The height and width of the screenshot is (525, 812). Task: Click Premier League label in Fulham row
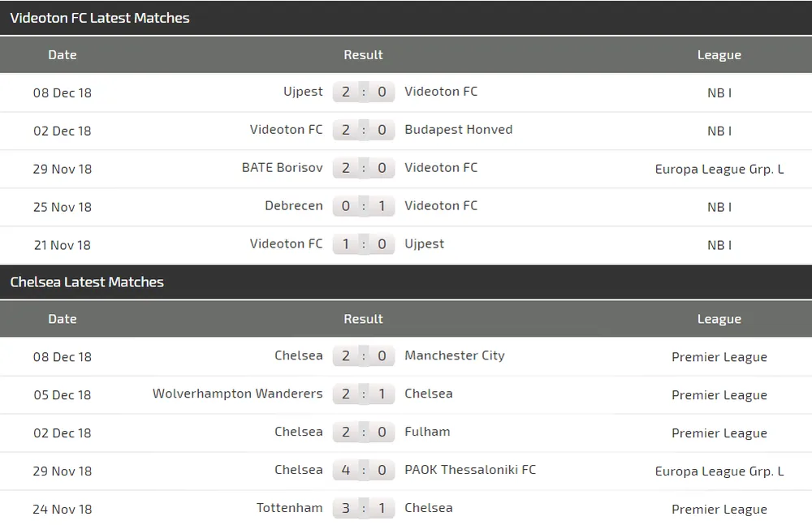tap(719, 433)
